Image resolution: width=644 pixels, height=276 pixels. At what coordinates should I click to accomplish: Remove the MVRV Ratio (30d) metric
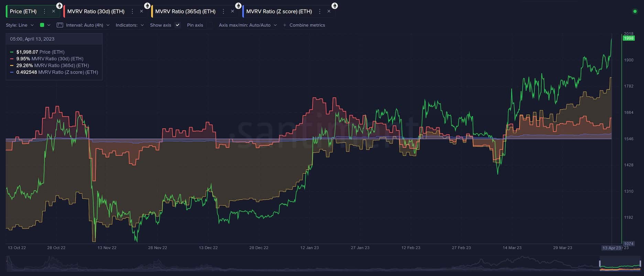click(x=141, y=11)
